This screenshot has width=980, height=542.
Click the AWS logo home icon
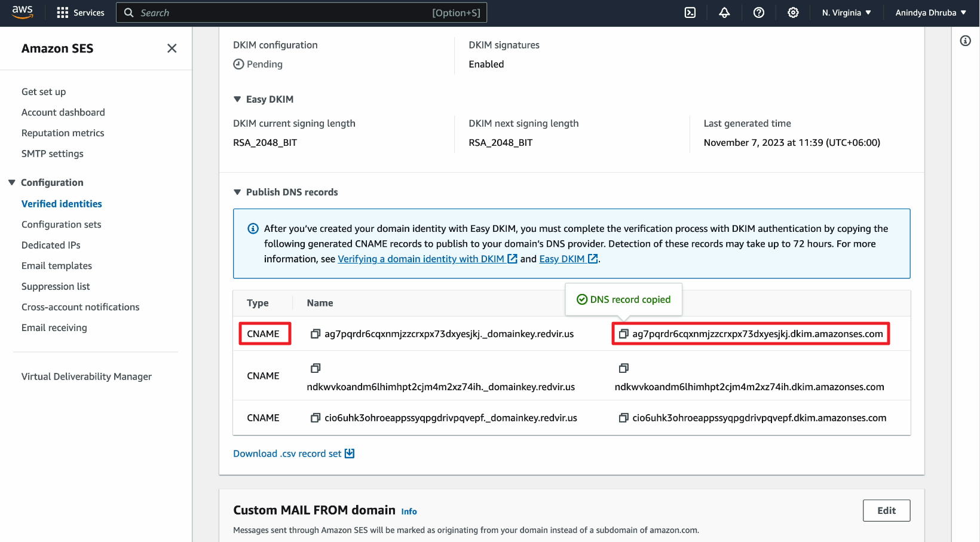[x=23, y=13]
